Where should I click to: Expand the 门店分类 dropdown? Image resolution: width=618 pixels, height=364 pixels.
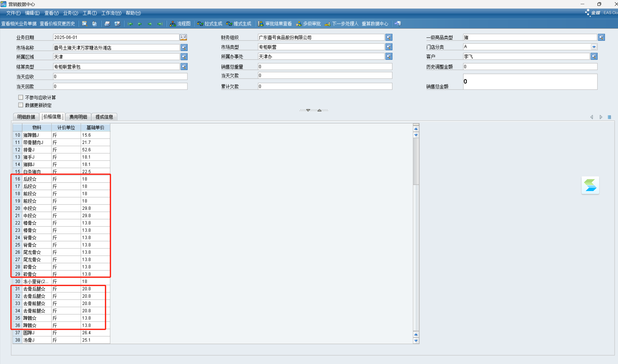(594, 47)
